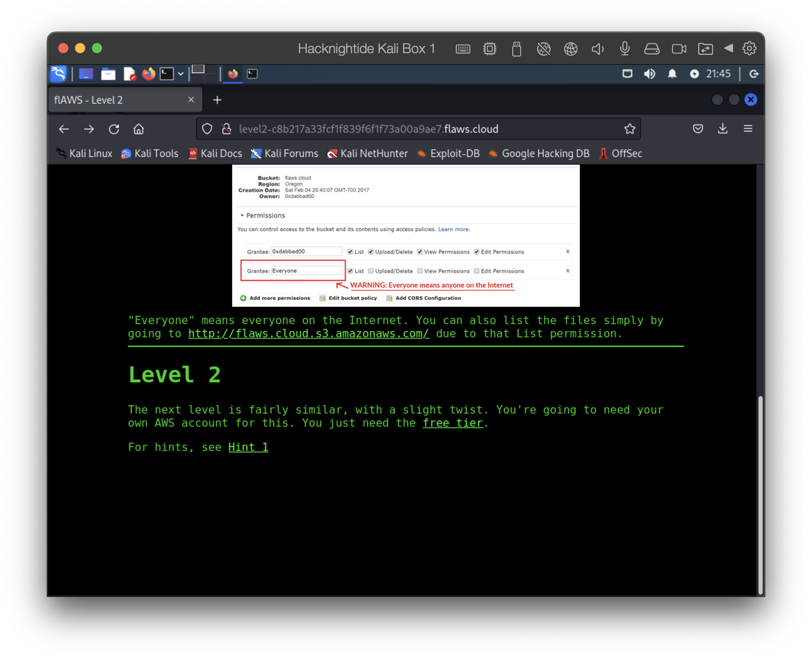
Task: Toggle Upload/Delete checkbox for Everyone grantee
Action: click(x=371, y=271)
